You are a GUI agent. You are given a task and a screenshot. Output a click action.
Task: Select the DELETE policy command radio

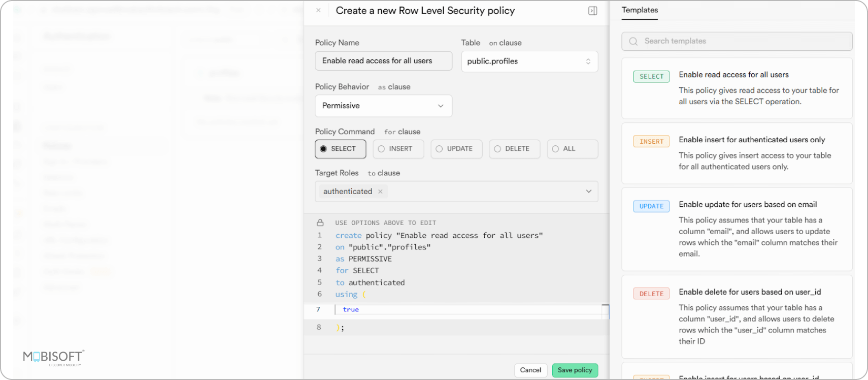pos(514,149)
